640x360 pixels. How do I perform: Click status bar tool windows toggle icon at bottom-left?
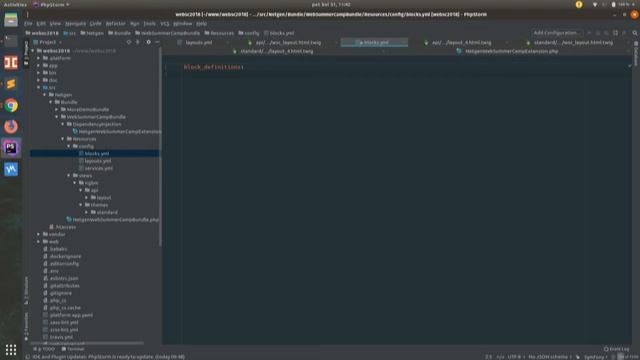pyautogui.click(x=27, y=357)
